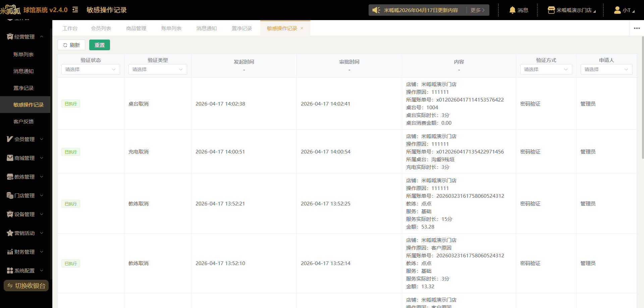Click the 切换收银台 button
This screenshot has height=308, width=644.
coord(26,286)
